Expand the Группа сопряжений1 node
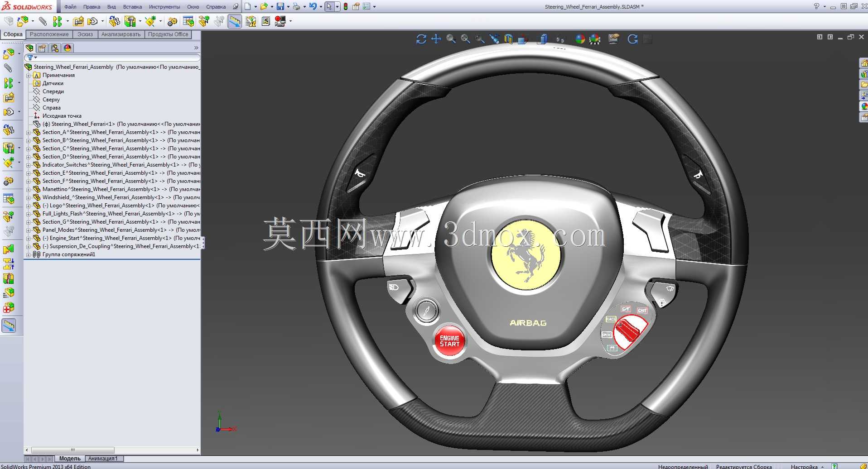868x469 pixels. point(28,254)
